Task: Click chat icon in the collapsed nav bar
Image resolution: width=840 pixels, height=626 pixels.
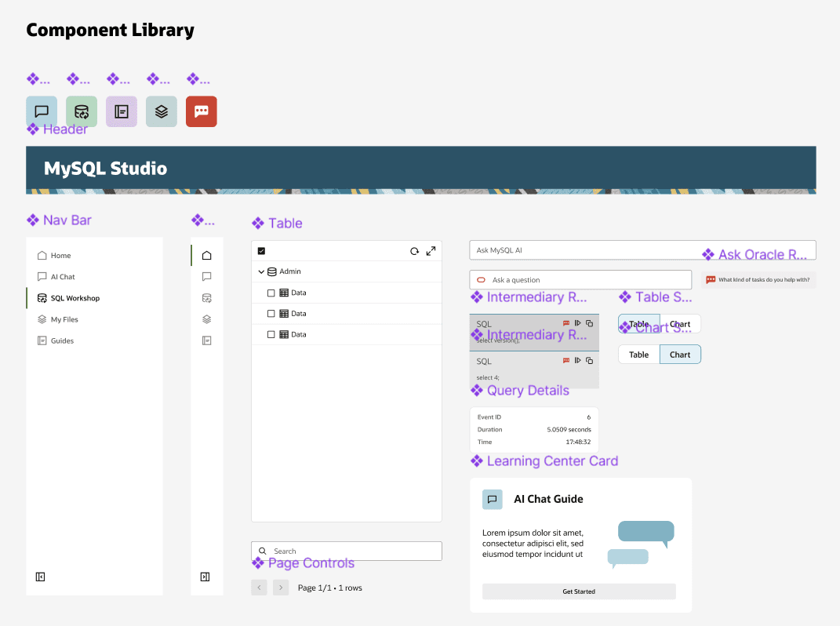Action: point(207,277)
